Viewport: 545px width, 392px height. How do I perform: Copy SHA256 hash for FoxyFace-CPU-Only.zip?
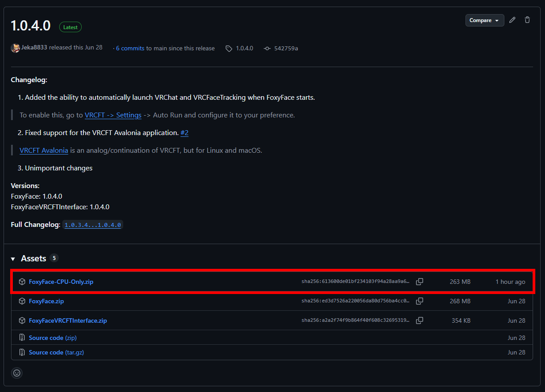(420, 282)
